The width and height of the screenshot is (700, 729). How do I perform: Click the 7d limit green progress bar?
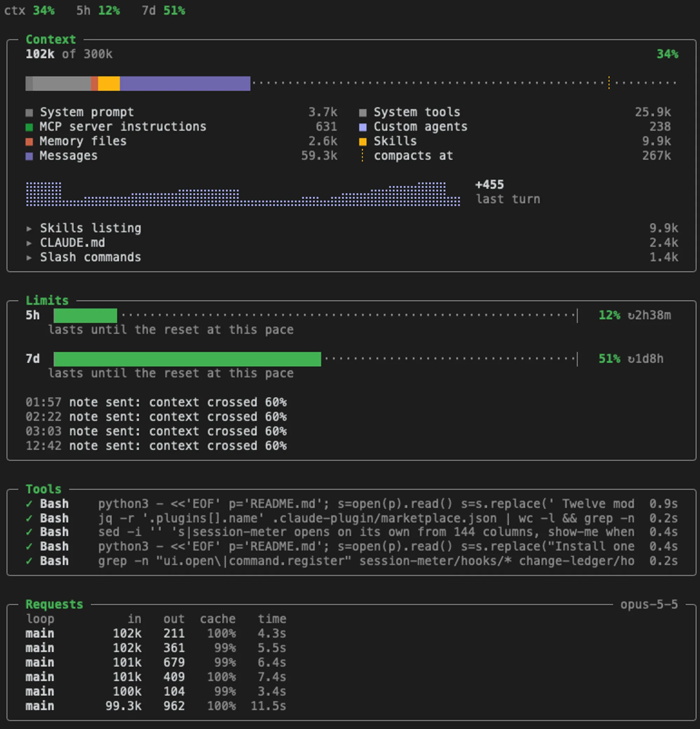187,359
